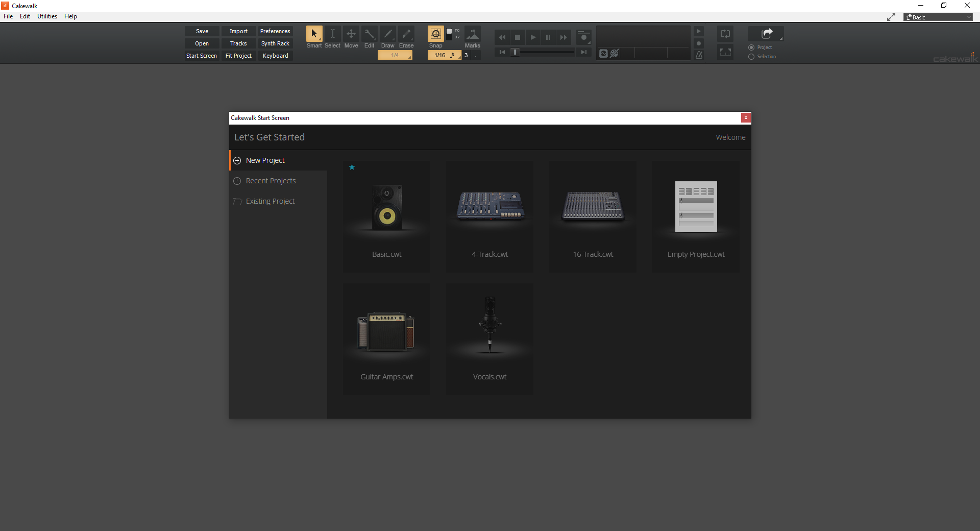This screenshot has height=531, width=980.
Task: Click the blue star on Basic.cwt
Action: click(352, 167)
